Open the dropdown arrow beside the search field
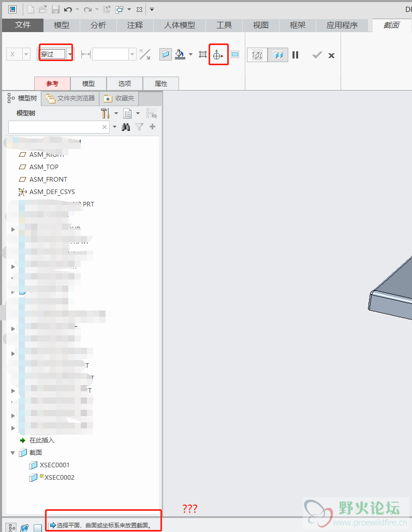Image resolution: width=412 pixels, height=532 pixels. pos(114,127)
